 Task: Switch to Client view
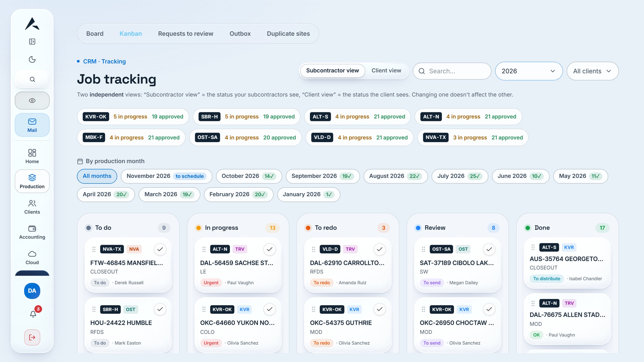pyautogui.click(x=386, y=71)
